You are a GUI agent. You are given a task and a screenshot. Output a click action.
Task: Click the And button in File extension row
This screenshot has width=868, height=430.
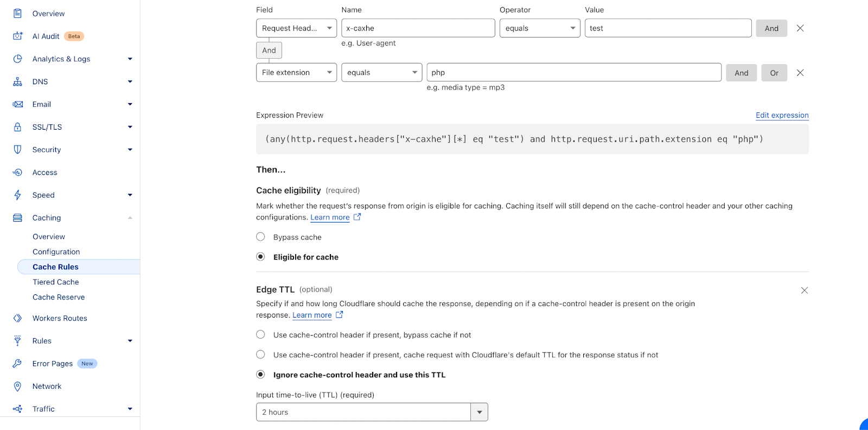[742, 73]
